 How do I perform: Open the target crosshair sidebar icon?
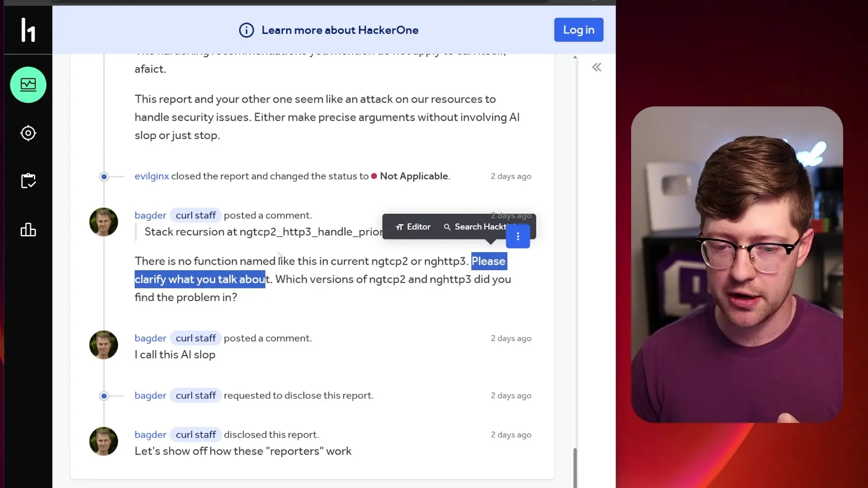click(28, 133)
